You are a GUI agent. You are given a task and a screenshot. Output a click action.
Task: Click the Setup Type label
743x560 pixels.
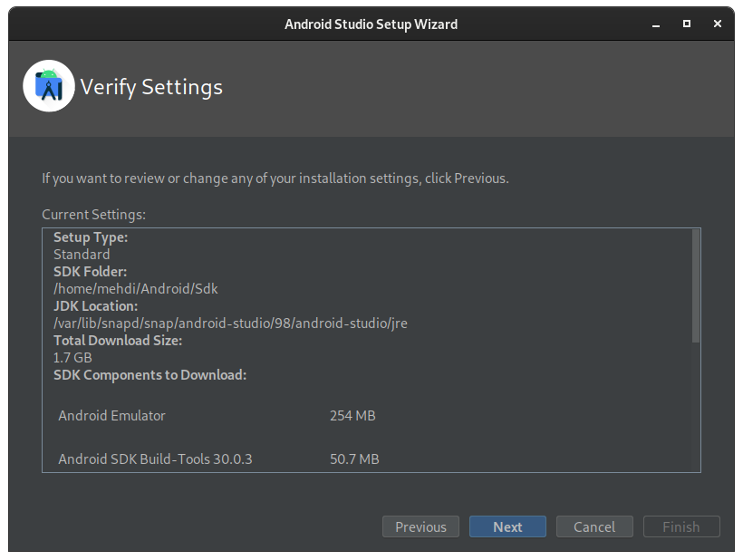click(91, 237)
